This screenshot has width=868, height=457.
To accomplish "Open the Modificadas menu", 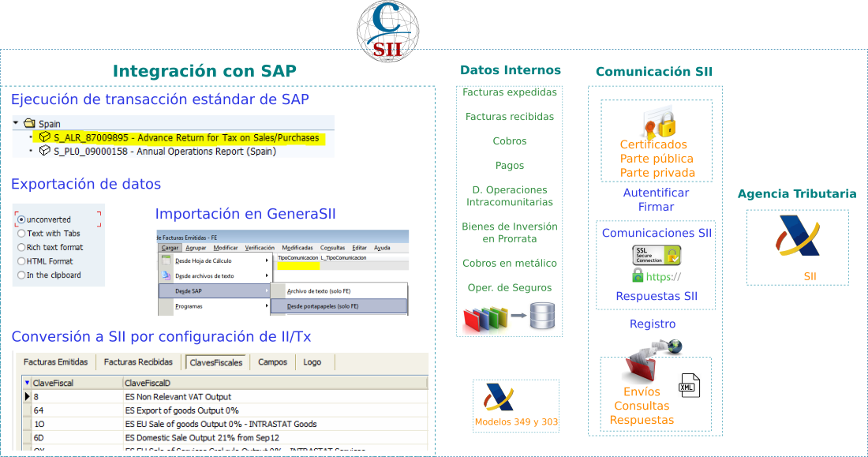I will [x=297, y=248].
